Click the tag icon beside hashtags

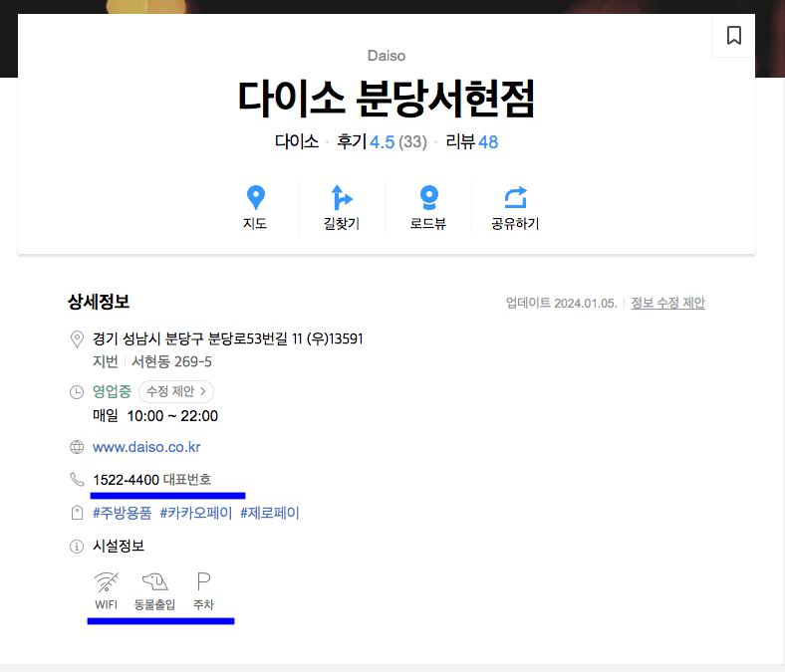(x=77, y=513)
